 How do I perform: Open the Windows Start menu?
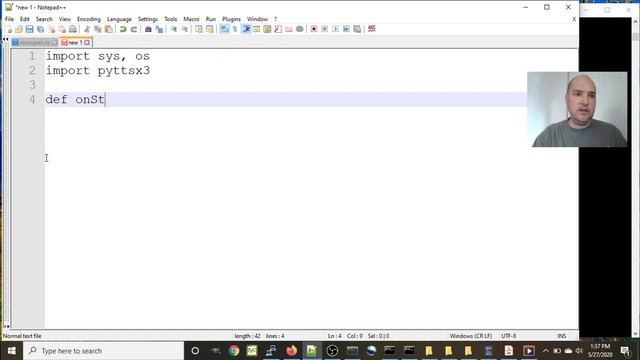11,351
